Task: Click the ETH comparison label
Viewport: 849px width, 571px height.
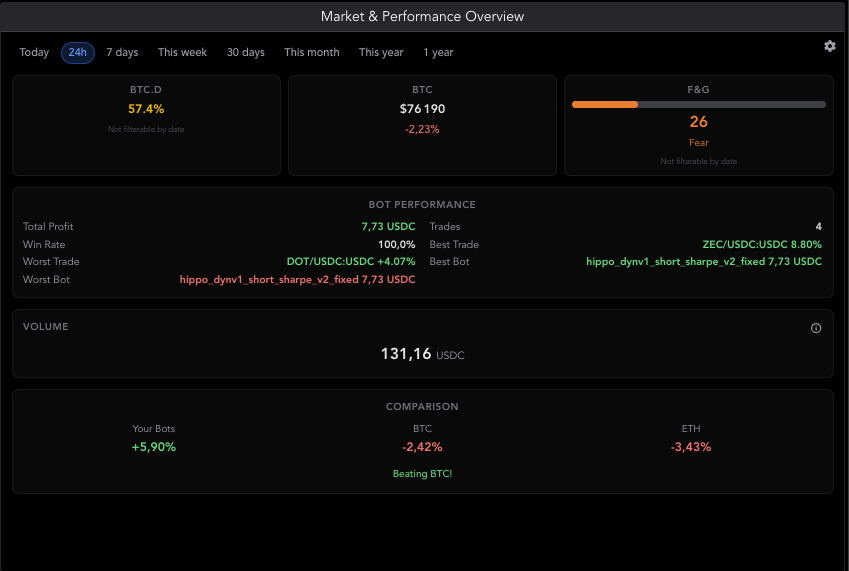Action: tap(691, 429)
